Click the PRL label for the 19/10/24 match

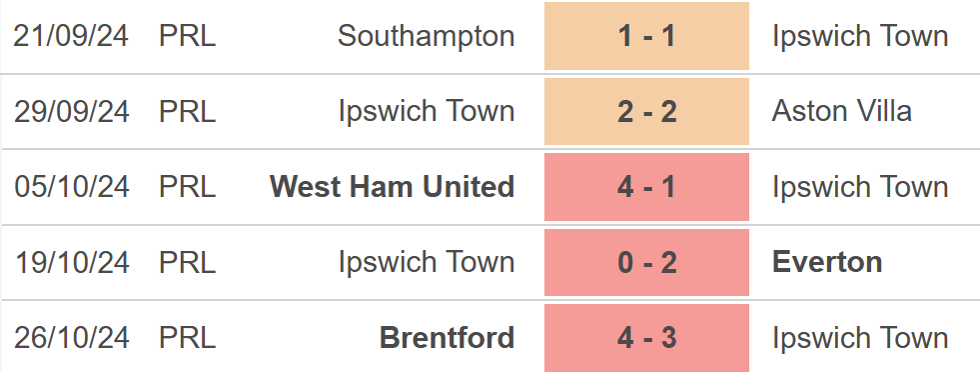188,262
